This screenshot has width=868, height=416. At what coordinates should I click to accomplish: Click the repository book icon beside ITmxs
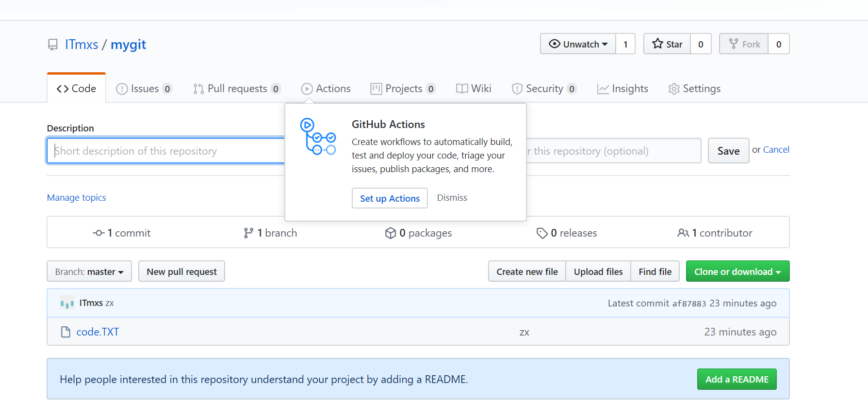53,45
